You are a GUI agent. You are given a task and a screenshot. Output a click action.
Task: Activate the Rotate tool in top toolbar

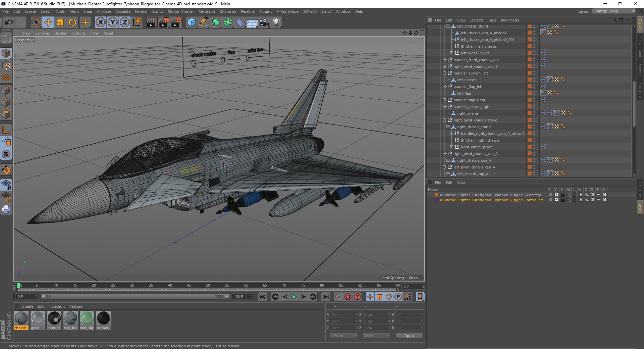click(72, 22)
